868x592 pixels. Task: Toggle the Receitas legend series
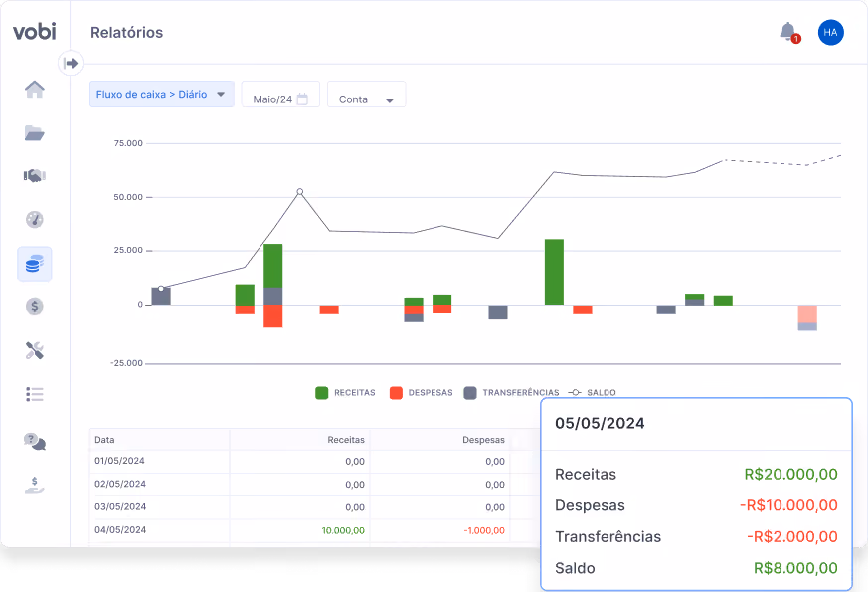345,393
